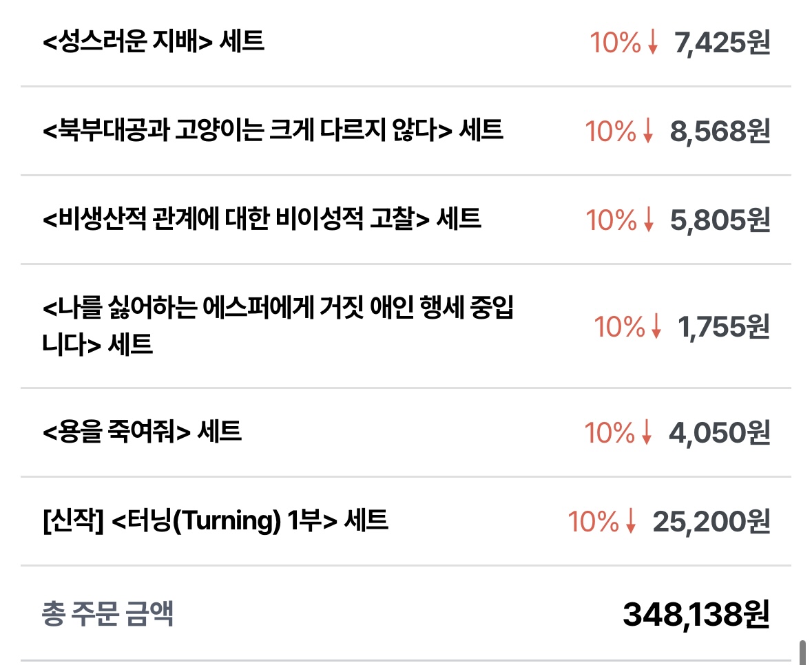
Task: Click the 25,200원 price
Action: click(711, 522)
